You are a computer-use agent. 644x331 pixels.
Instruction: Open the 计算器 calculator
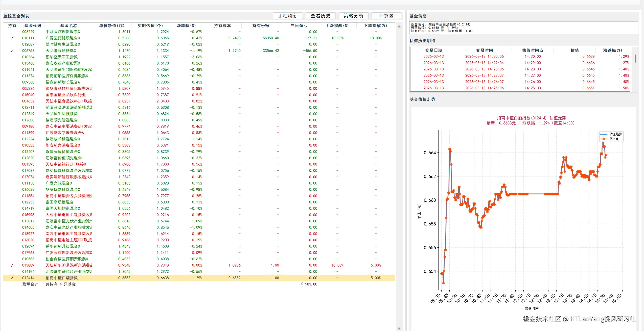coord(386,16)
